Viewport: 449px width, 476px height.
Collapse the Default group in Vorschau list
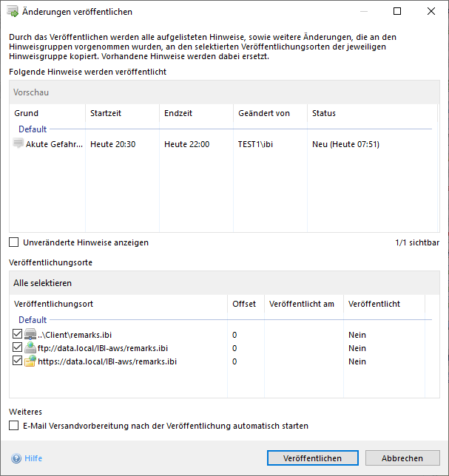(x=32, y=129)
